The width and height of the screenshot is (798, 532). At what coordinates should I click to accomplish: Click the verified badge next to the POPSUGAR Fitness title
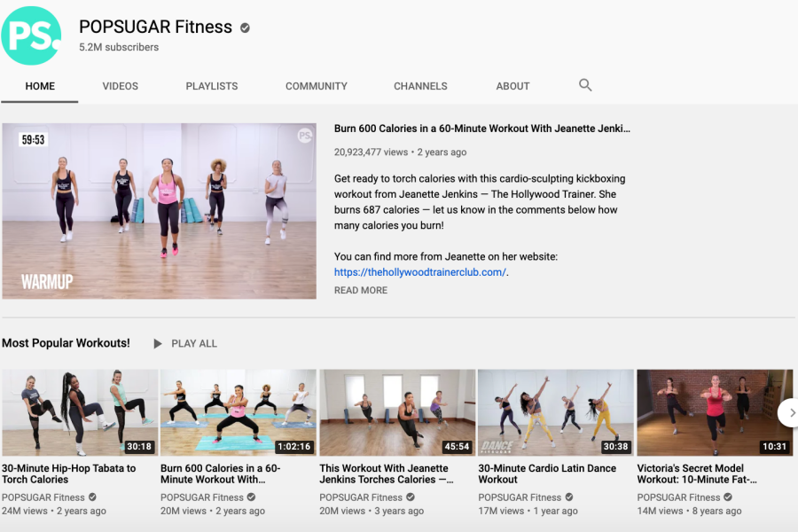click(245, 27)
